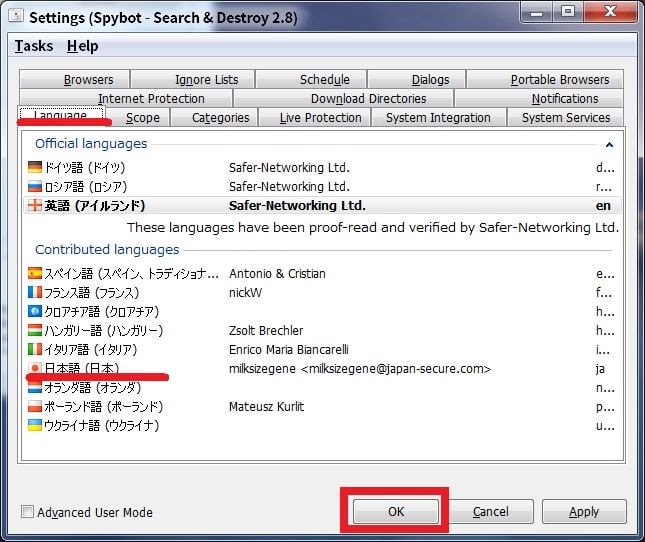Click the Spanish flag icon

coord(35,273)
